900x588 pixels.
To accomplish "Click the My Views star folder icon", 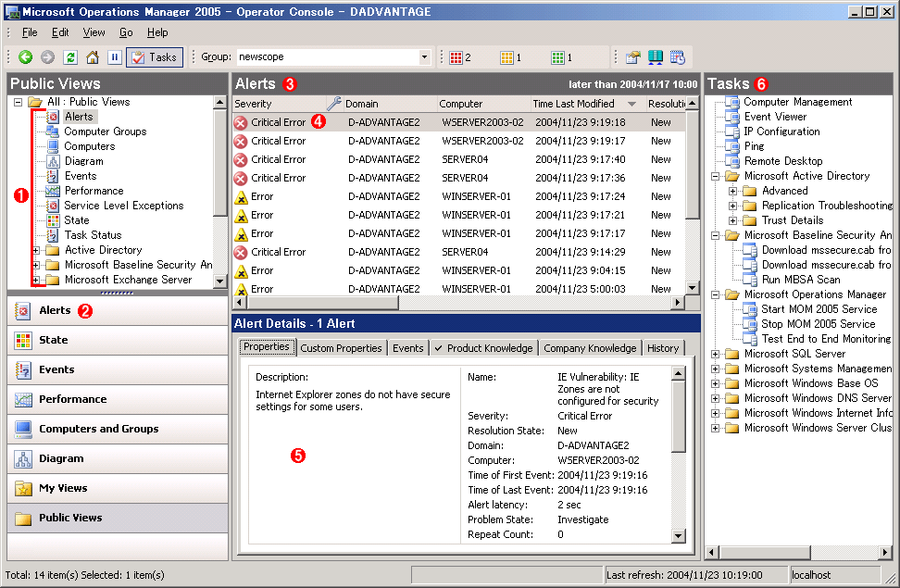I will point(23,488).
